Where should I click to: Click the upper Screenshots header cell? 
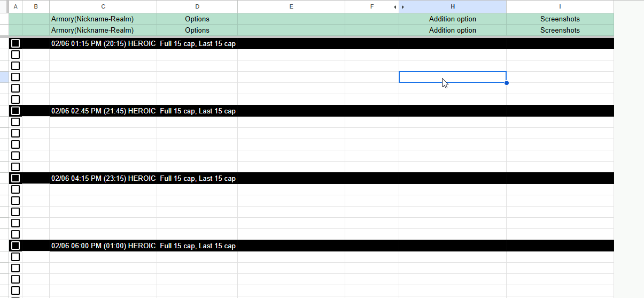click(x=560, y=19)
